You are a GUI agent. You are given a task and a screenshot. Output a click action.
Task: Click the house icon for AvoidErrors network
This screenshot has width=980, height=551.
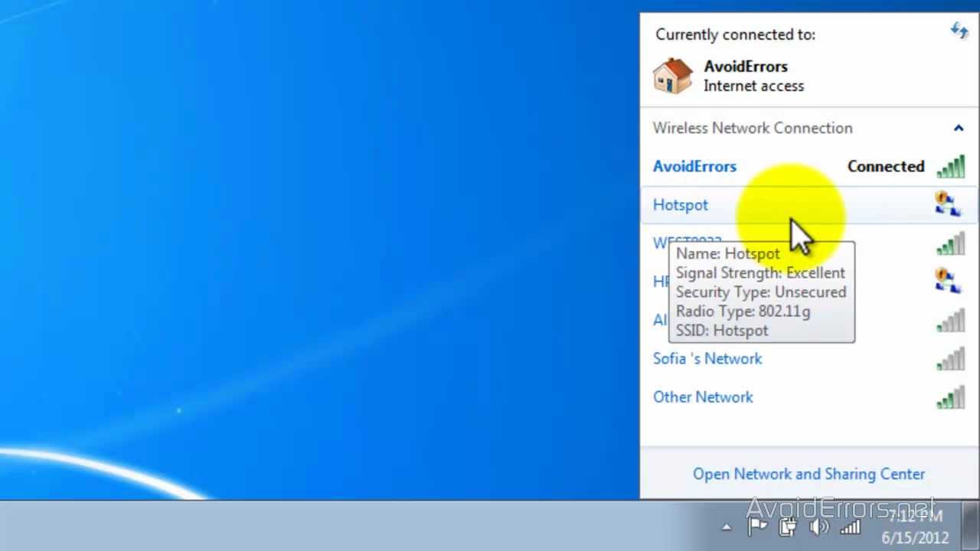(672, 76)
